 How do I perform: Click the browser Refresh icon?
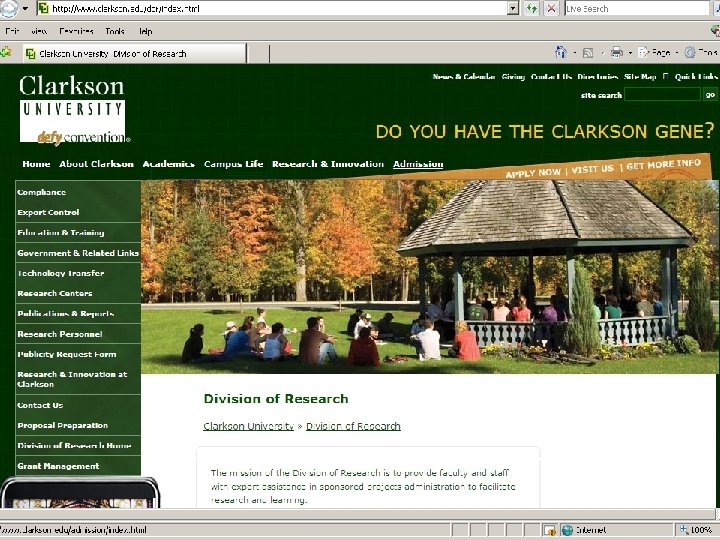532,8
